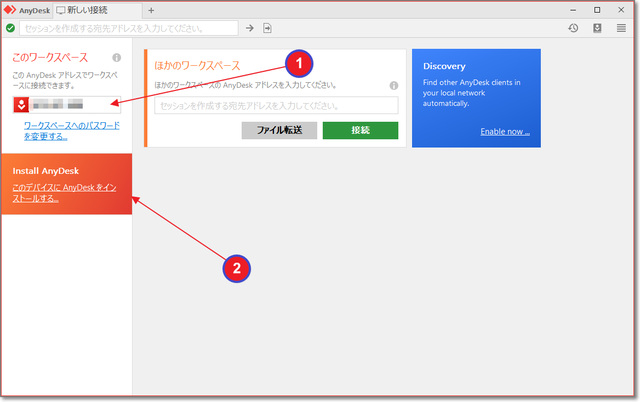Click info icon in このワークスペース panel
The image size is (640, 402).
tap(117, 59)
